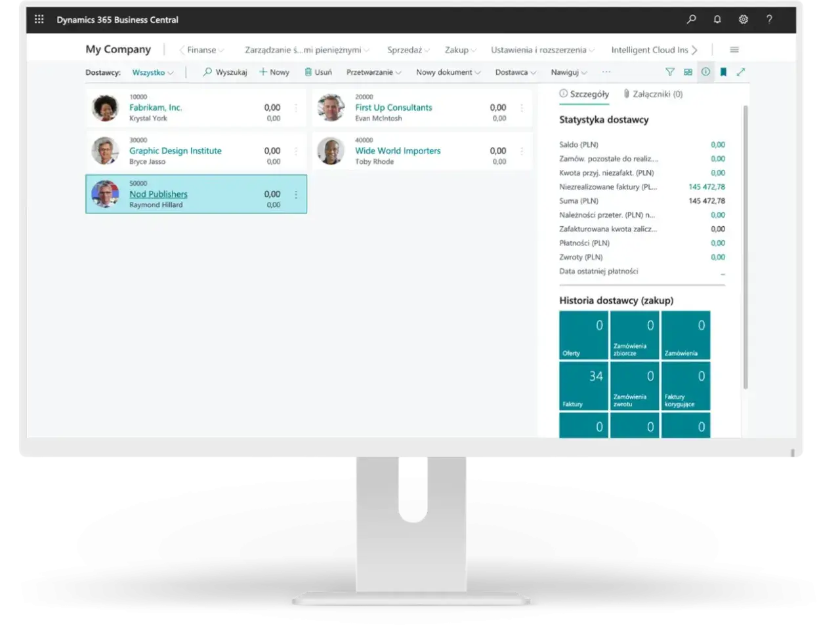
Task: Open the Dostawca dropdown
Action: point(515,72)
